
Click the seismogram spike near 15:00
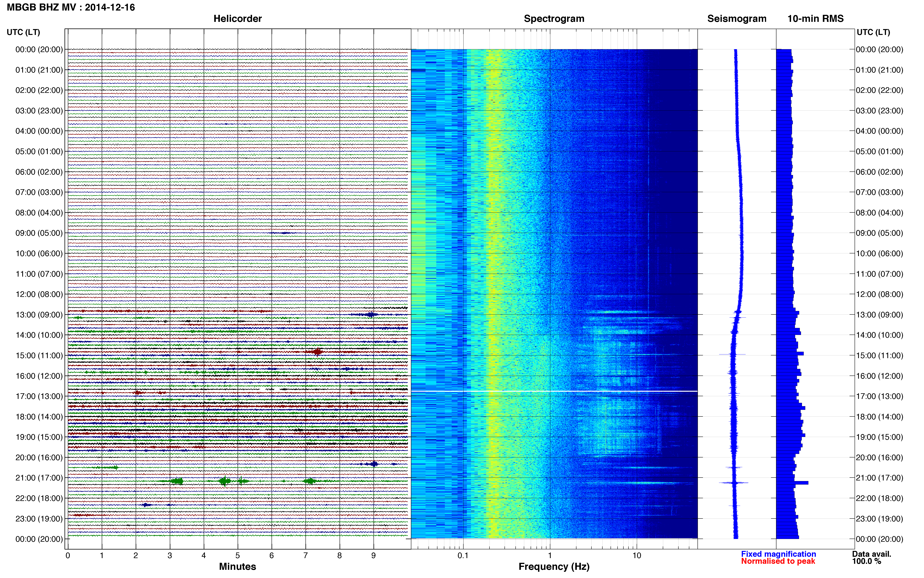(732, 354)
